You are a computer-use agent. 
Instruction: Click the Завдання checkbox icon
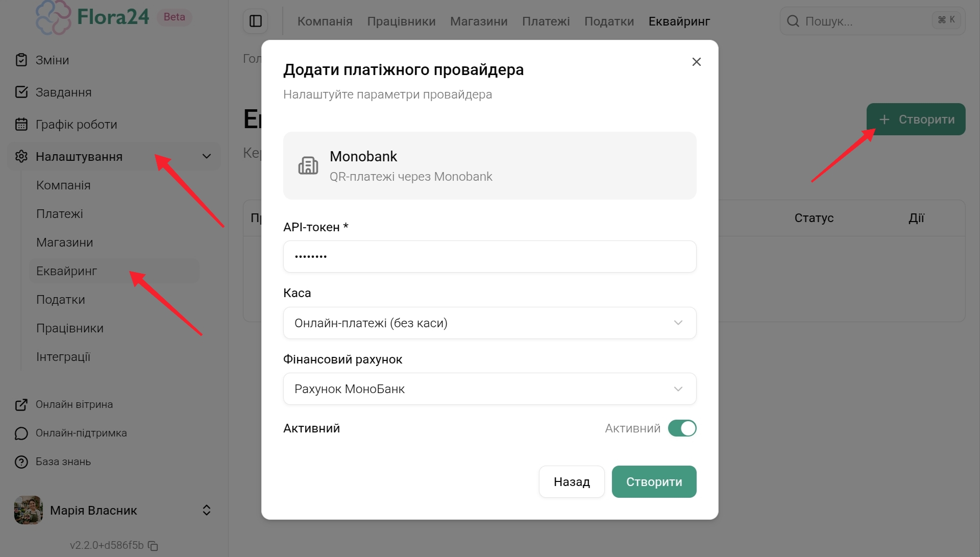click(x=21, y=92)
